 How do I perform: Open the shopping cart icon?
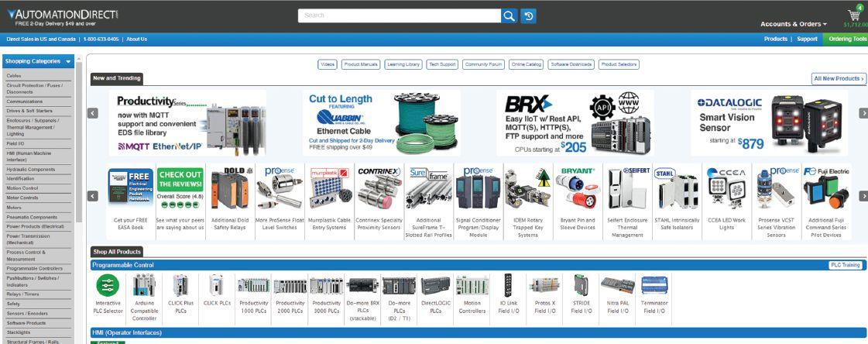(x=855, y=14)
